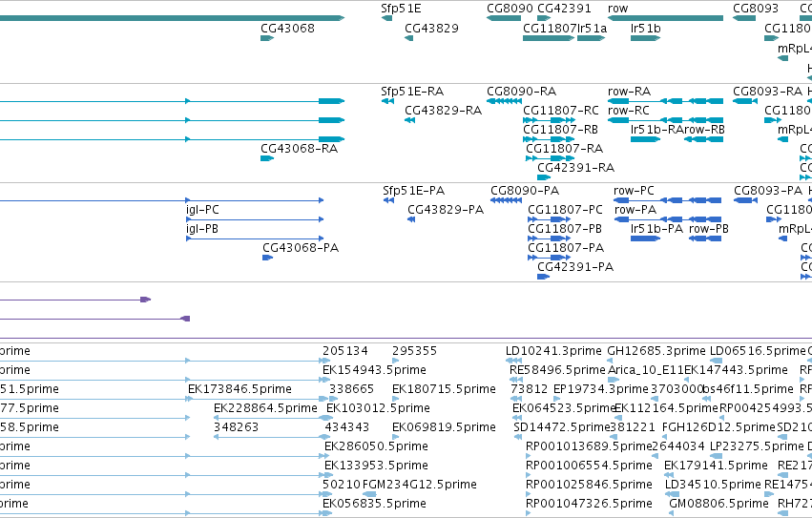812x518 pixels.
Task: Click the CG8090-PA protein label
Action: click(525, 191)
